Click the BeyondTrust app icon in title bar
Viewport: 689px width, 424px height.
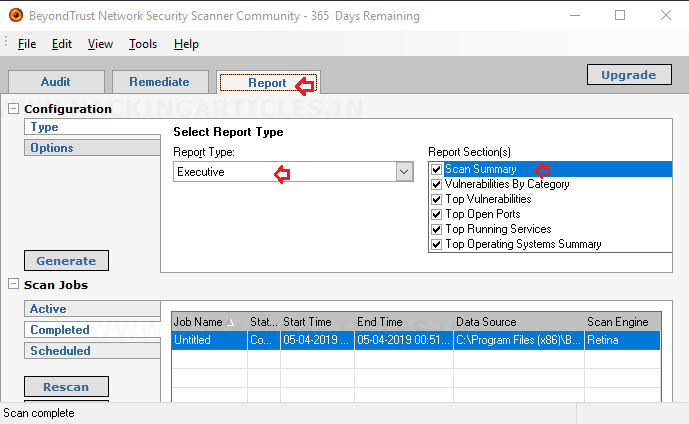point(15,15)
